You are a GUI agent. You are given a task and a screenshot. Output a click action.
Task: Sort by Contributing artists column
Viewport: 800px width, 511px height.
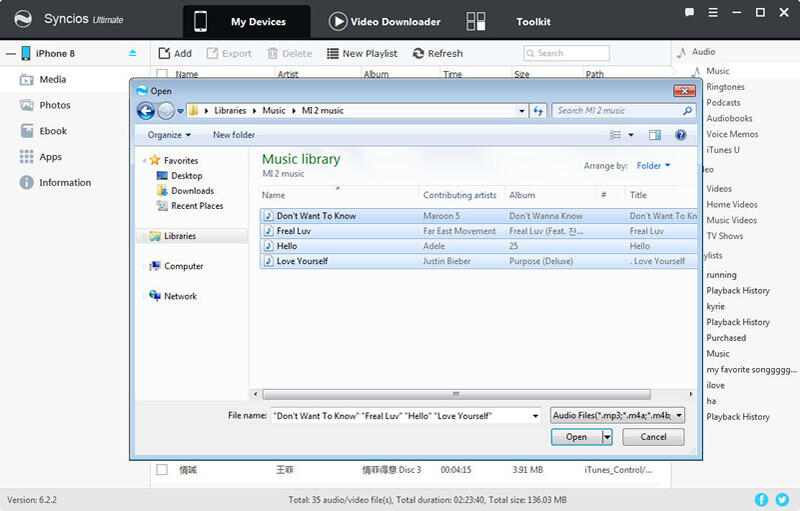460,195
